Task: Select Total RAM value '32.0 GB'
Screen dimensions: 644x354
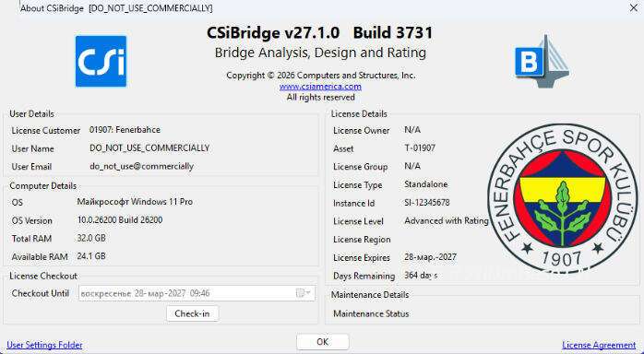Action: pos(91,238)
